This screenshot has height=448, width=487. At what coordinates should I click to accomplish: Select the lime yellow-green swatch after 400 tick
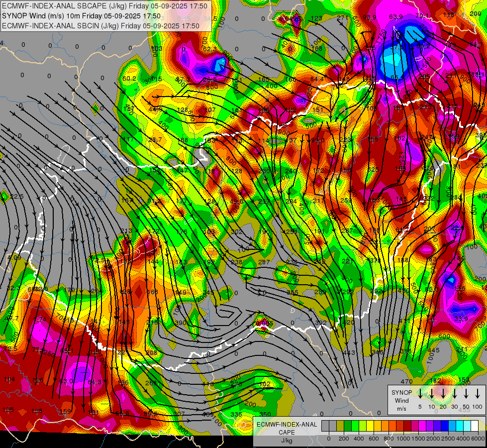click(363, 426)
